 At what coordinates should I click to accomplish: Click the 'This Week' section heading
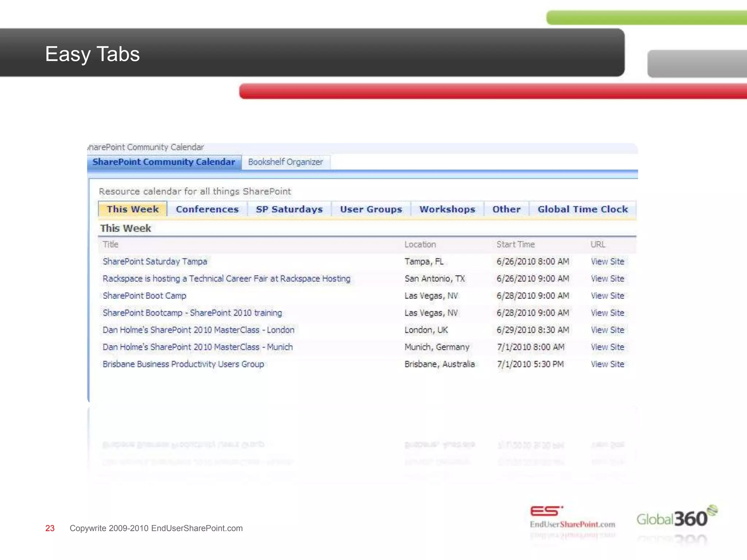[125, 228]
